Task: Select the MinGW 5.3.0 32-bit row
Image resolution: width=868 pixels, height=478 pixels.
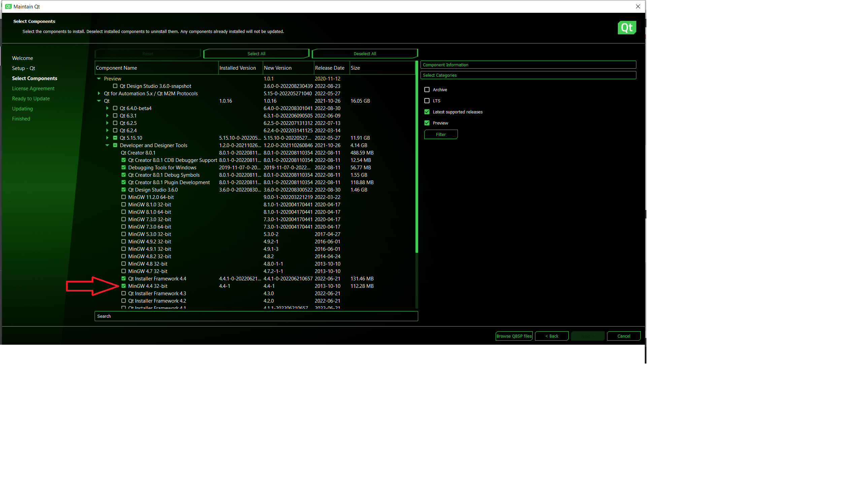Action: point(255,234)
